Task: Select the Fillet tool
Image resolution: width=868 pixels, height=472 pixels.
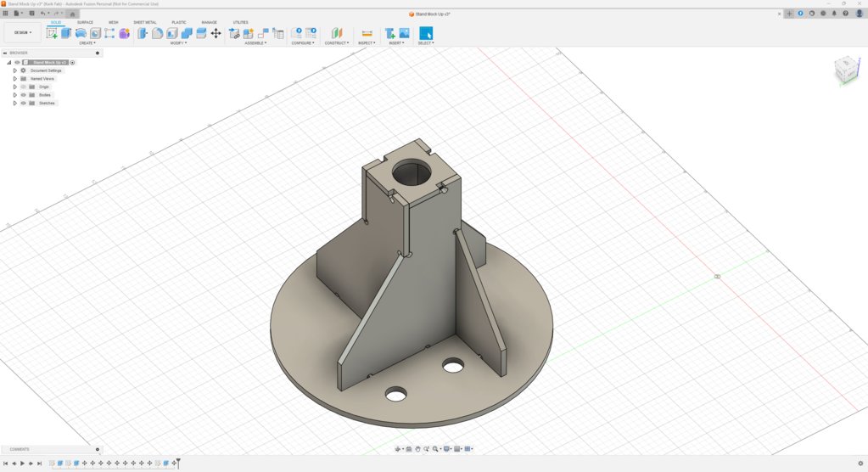Action: (157, 33)
